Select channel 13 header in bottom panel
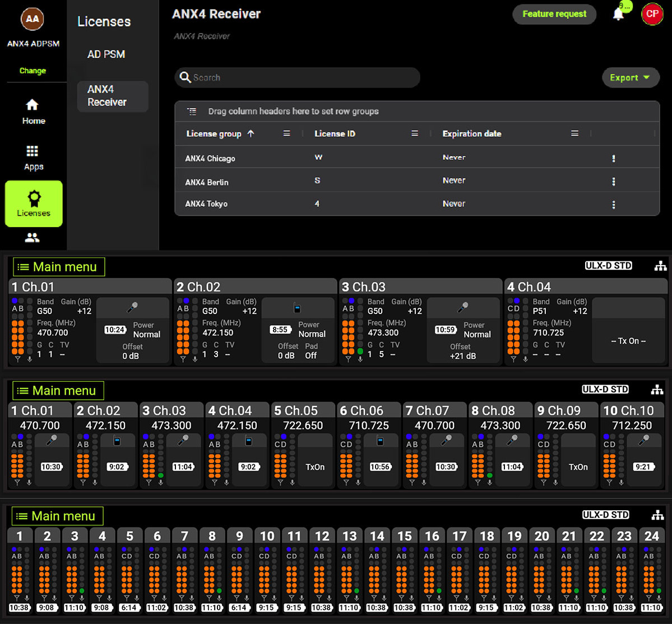The width and height of the screenshot is (672, 624). [349, 536]
